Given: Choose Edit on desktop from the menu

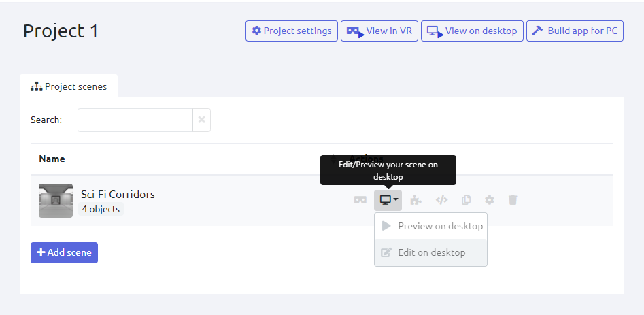Looking at the screenshot, I should tap(430, 252).
